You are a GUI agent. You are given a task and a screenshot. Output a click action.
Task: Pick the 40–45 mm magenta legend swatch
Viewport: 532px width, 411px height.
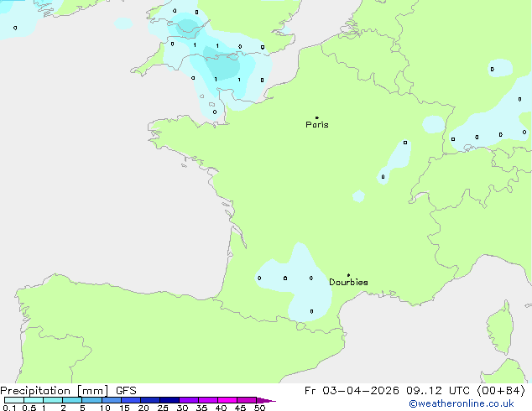[227, 400]
